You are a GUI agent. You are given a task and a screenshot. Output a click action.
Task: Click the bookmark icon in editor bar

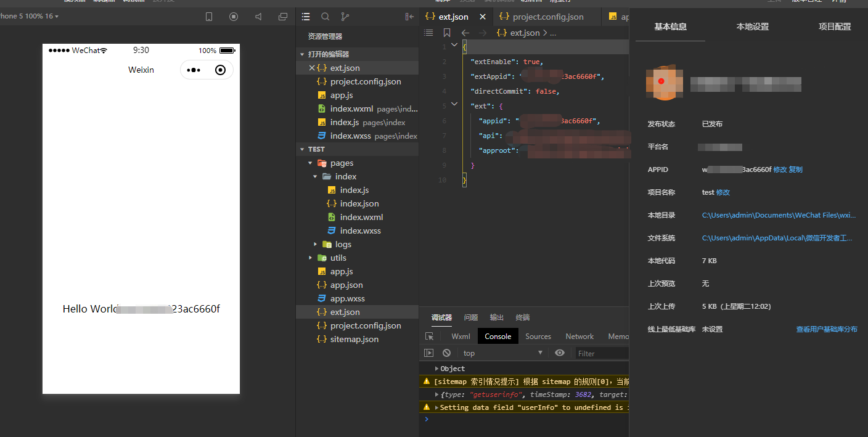(447, 33)
